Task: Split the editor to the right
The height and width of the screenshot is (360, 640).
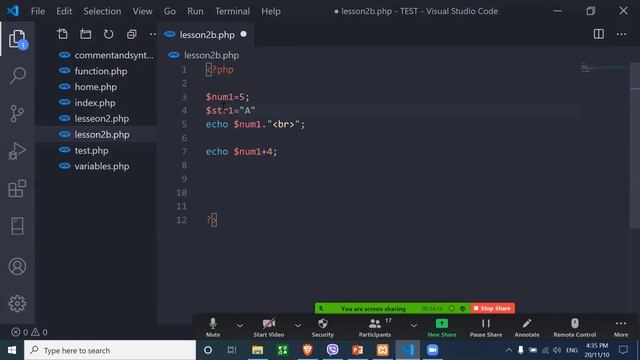Action: tap(599, 34)
